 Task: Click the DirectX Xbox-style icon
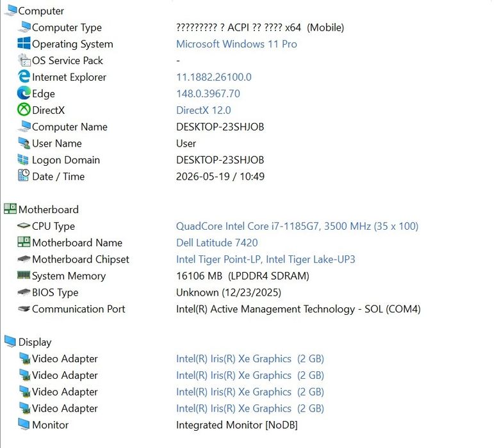[x=24, y=109]
